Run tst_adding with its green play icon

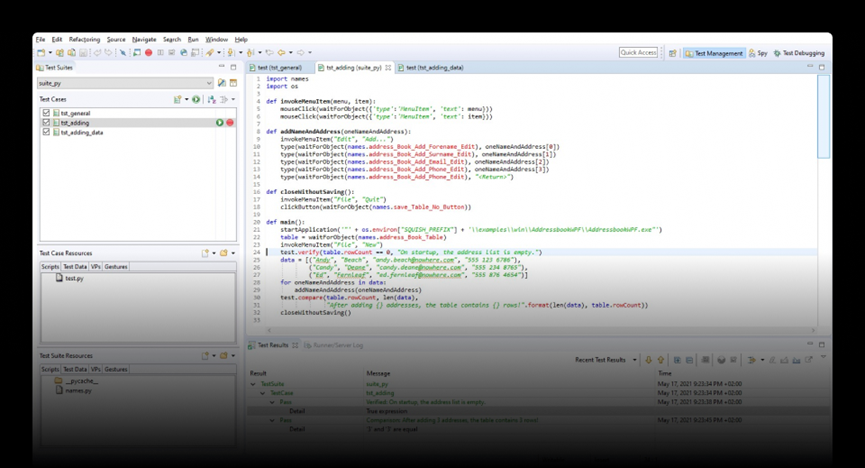(220, 123)
